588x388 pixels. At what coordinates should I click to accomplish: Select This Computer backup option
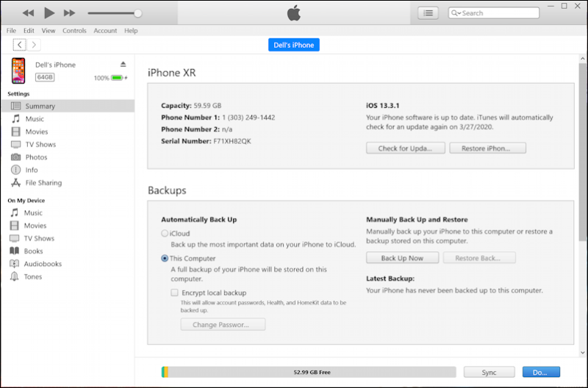coord(165,259)
